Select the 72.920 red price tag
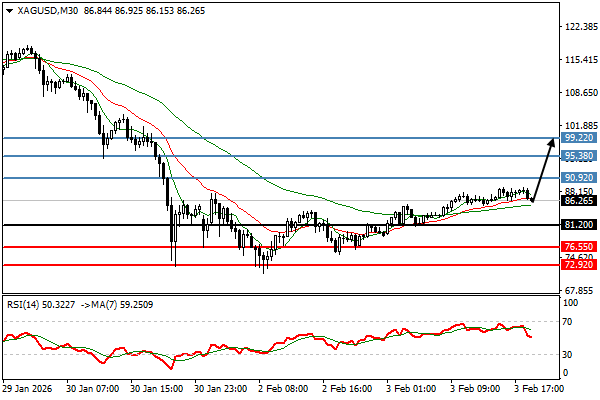Viewport: 600px width, 400px height. click(x=578, y=265)
